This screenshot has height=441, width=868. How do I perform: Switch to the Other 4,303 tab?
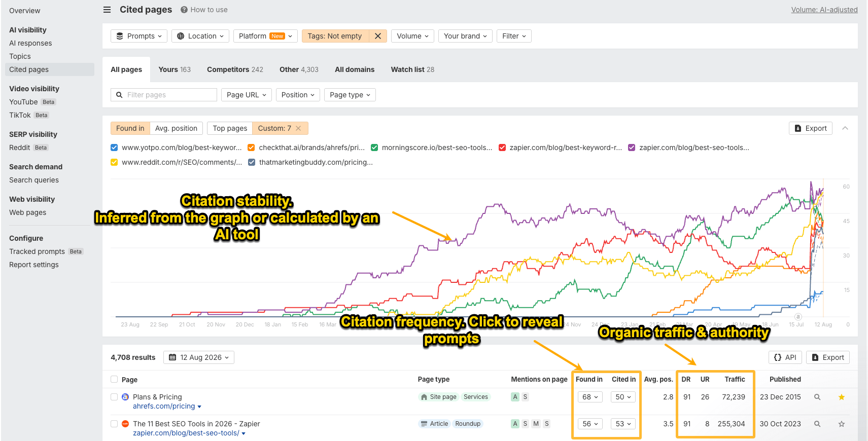[299, 69]
